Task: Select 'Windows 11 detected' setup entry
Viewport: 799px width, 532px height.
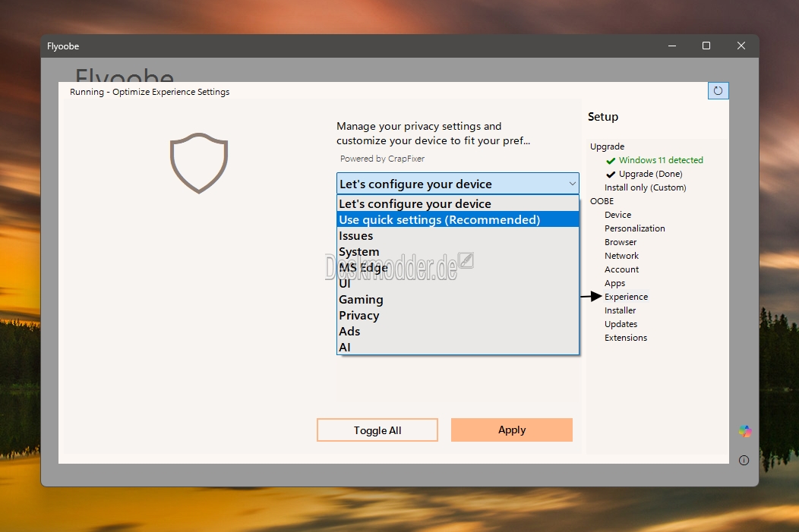Action: click(x=661, y=160)
